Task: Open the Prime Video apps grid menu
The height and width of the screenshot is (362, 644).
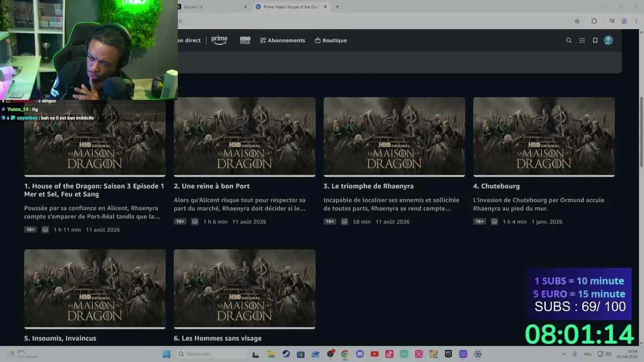Action: click(582, 40)
